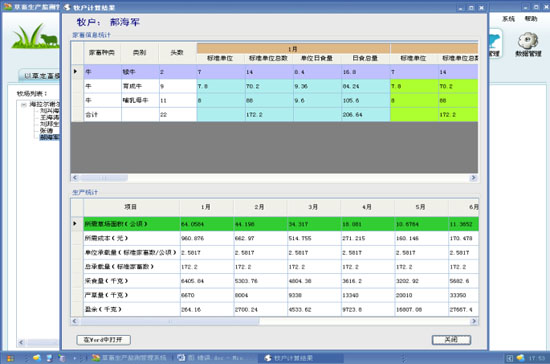Viewport: 550px width, 364px height.
Task: Click the livestock table's left scroll arrow
Action: point(74,178)
